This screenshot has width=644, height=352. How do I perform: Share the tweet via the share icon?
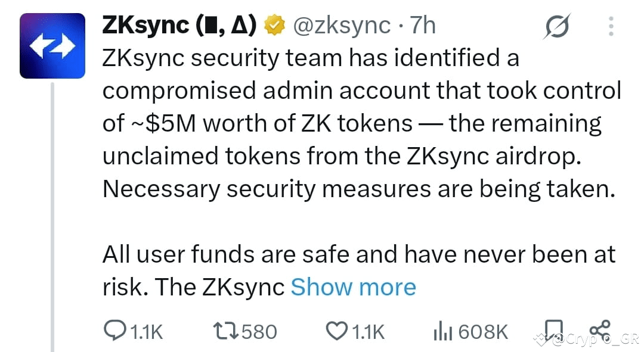click(600, 329)
